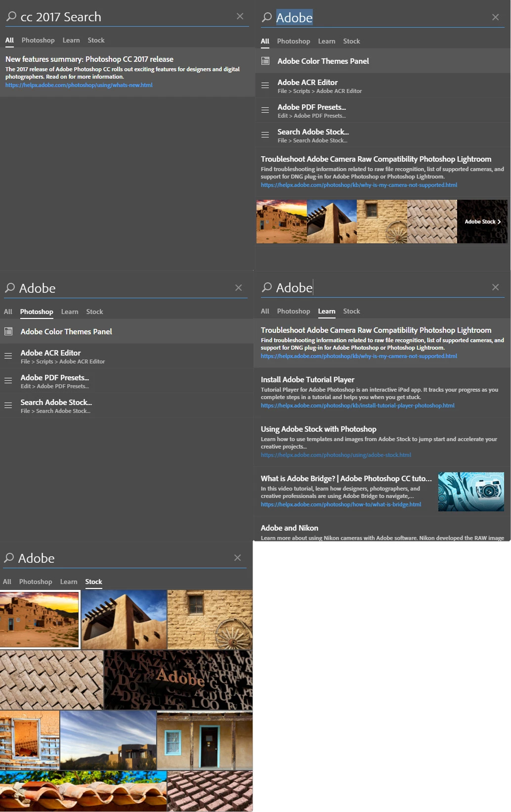Open the Learn tab in the Photoshop-filtered panel

[x=70, y=312]
